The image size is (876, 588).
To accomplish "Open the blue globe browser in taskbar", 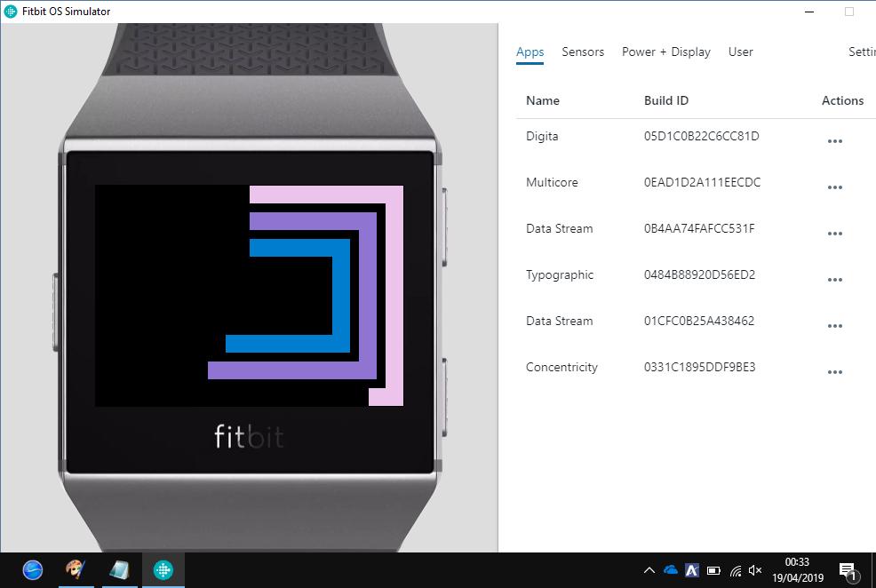I will pyautogui.click(x=32, y=570).
